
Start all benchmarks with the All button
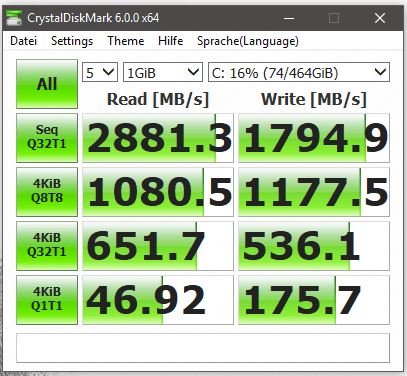click(x=47, y=84)
